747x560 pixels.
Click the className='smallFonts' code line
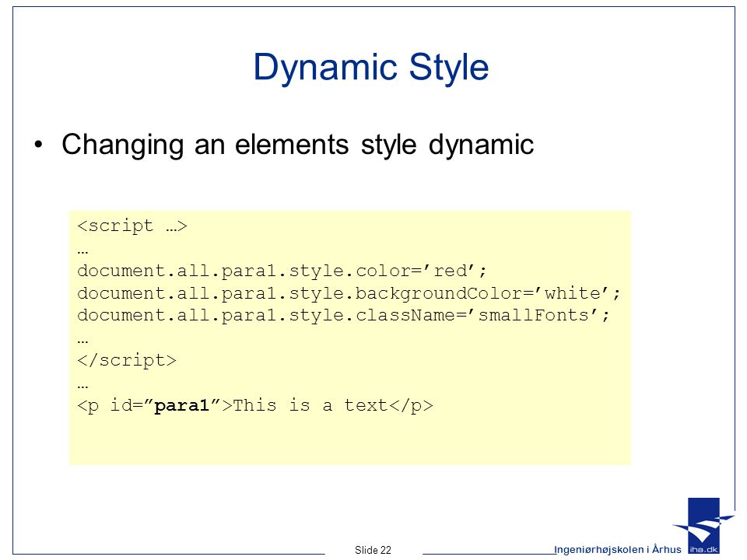[343, 315]
